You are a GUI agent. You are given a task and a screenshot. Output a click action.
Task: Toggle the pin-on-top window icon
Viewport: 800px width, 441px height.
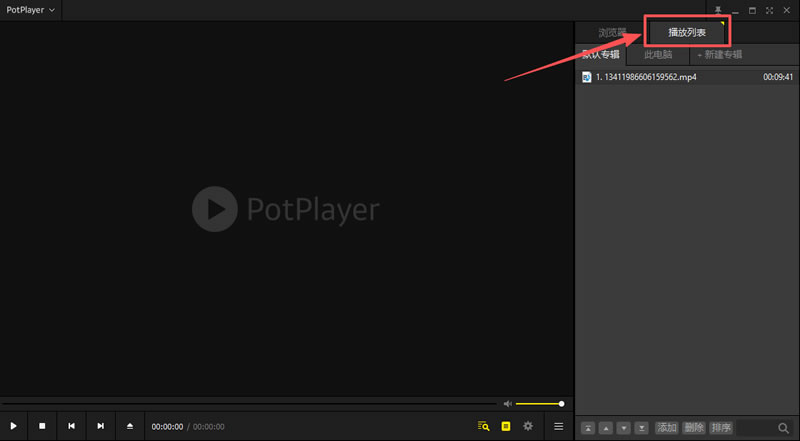point(717,9)
